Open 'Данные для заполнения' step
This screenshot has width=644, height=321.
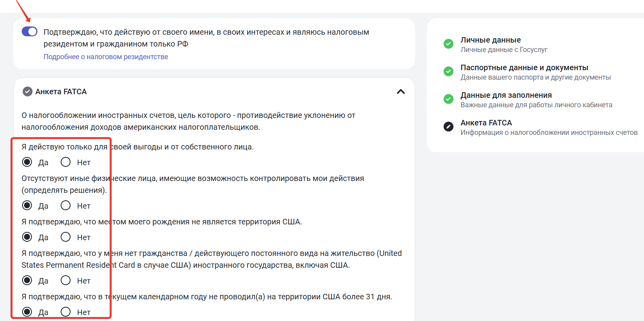pyautogui.click(x=506, y=95)
